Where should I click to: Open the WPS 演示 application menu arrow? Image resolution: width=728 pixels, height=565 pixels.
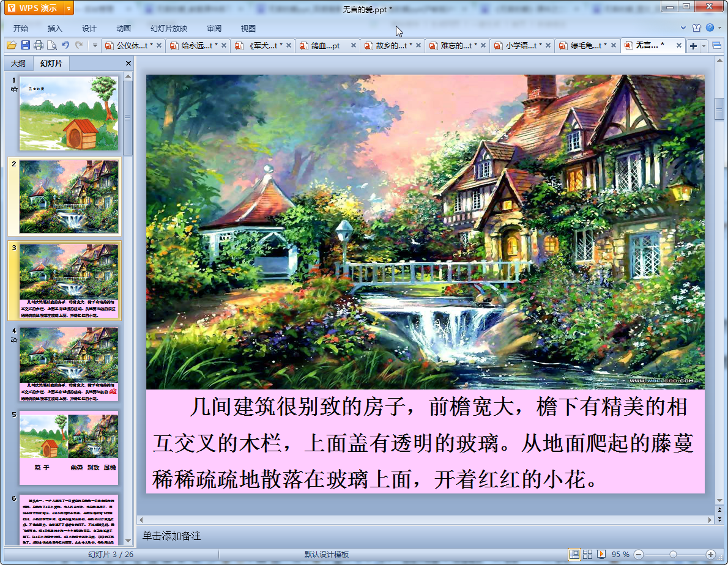coord(69,9)
